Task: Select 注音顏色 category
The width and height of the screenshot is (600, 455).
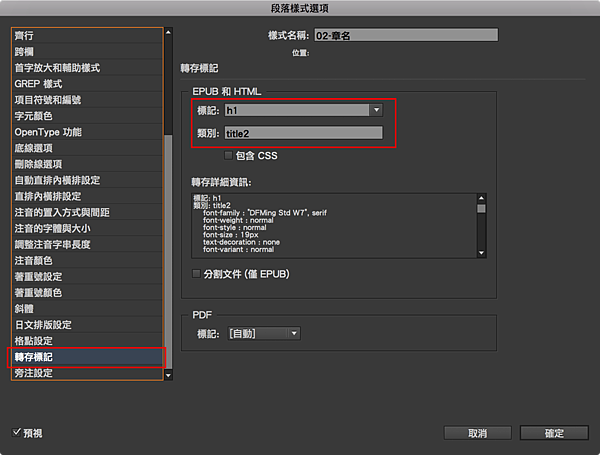Action: (x=87, y=261)
